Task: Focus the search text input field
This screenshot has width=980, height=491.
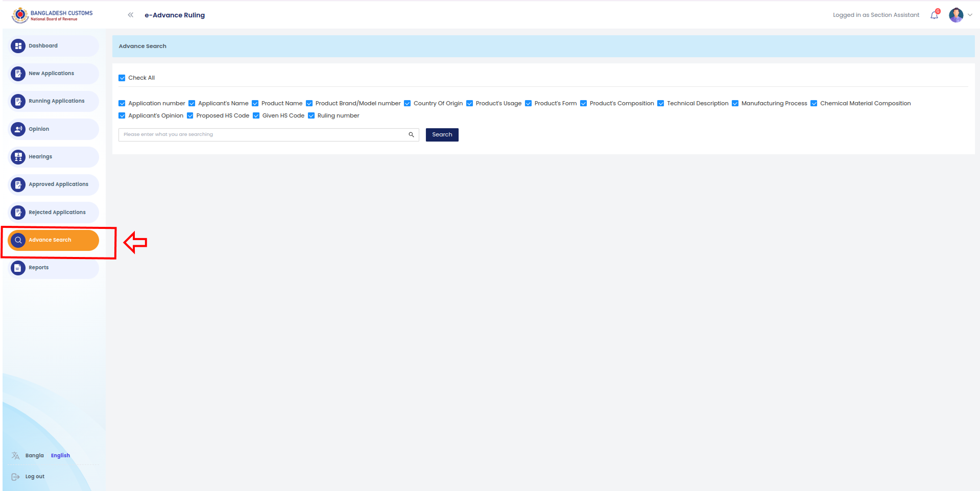Action: click(269, 135)
